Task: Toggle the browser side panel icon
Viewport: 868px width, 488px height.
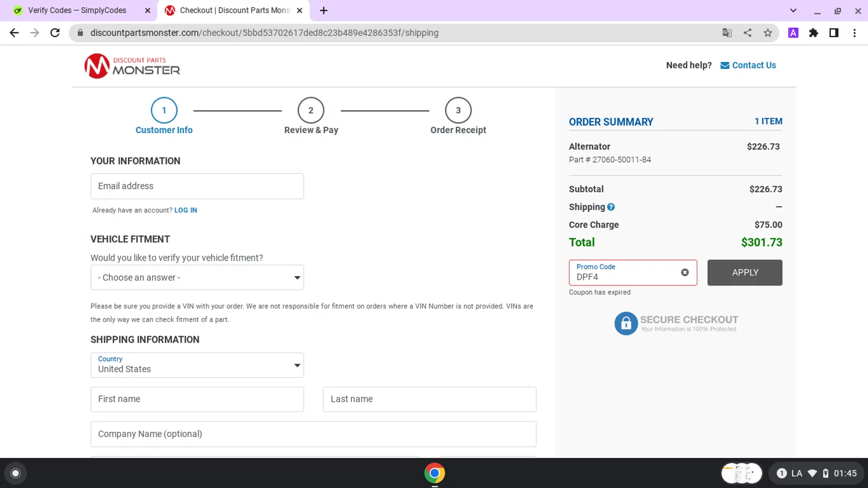Action: [x=834, y=33]
